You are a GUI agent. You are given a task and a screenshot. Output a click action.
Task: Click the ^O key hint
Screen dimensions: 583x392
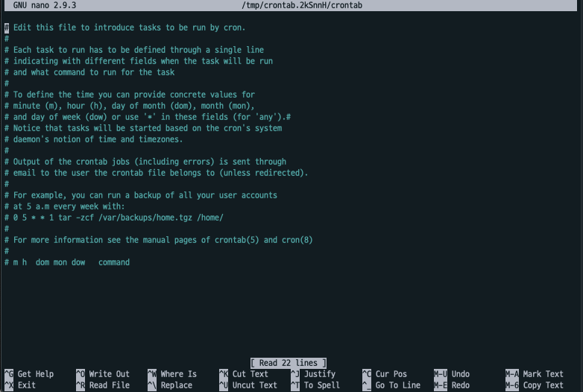click(x=81, y=374)
